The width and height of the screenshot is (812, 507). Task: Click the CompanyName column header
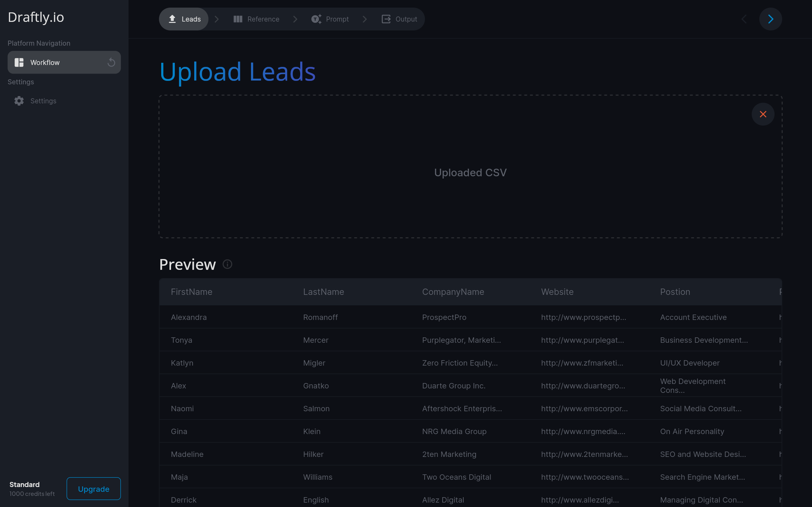click(453, 292)
